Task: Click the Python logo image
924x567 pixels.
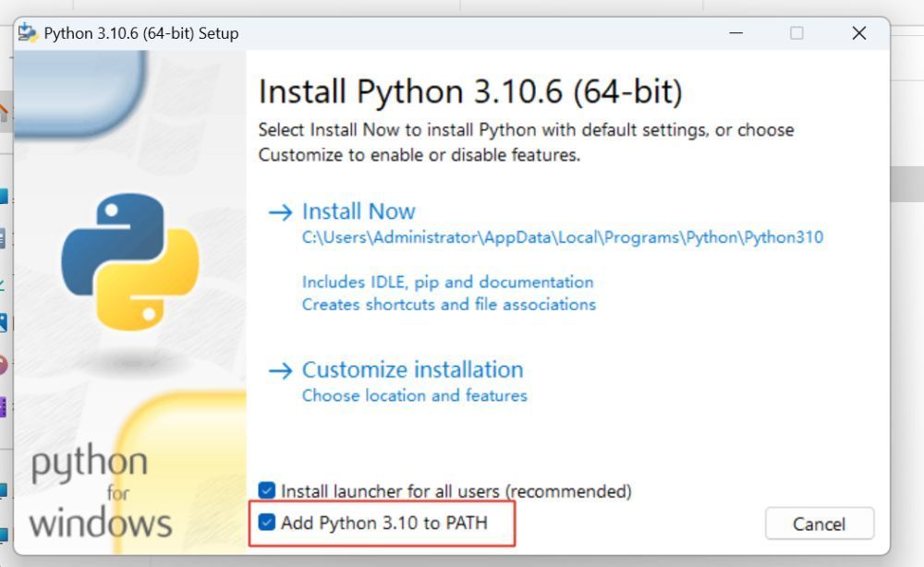Action: pyautogui.click(x=130, y=262)
